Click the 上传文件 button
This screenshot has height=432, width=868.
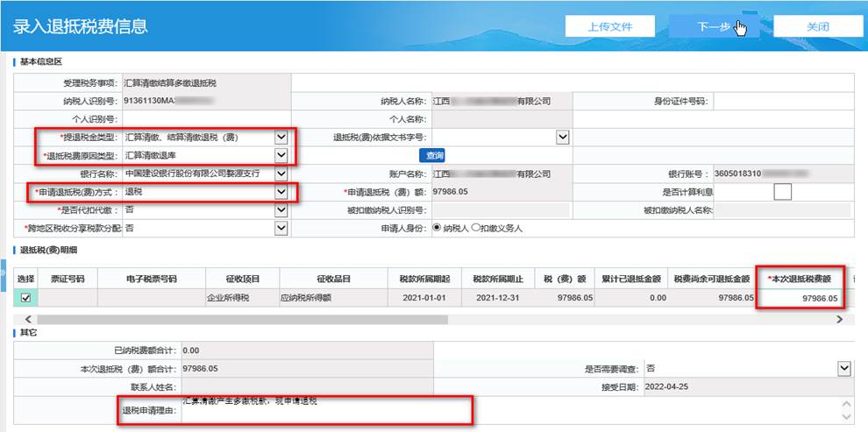click(x=609, y=26)
